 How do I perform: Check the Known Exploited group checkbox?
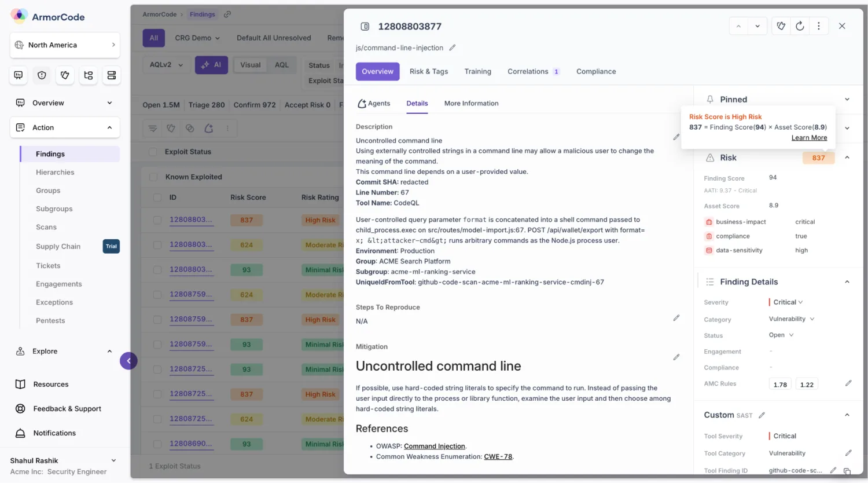(153, 177)
